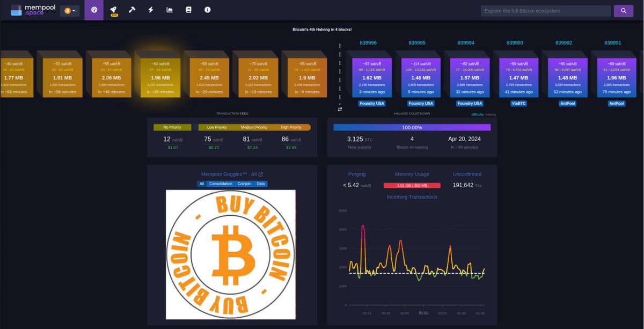The height and width of the screenshot is (329, 644).
Task: Open the Lightning bolt icon
Action: pyautogui.click(x=151, y=10)
